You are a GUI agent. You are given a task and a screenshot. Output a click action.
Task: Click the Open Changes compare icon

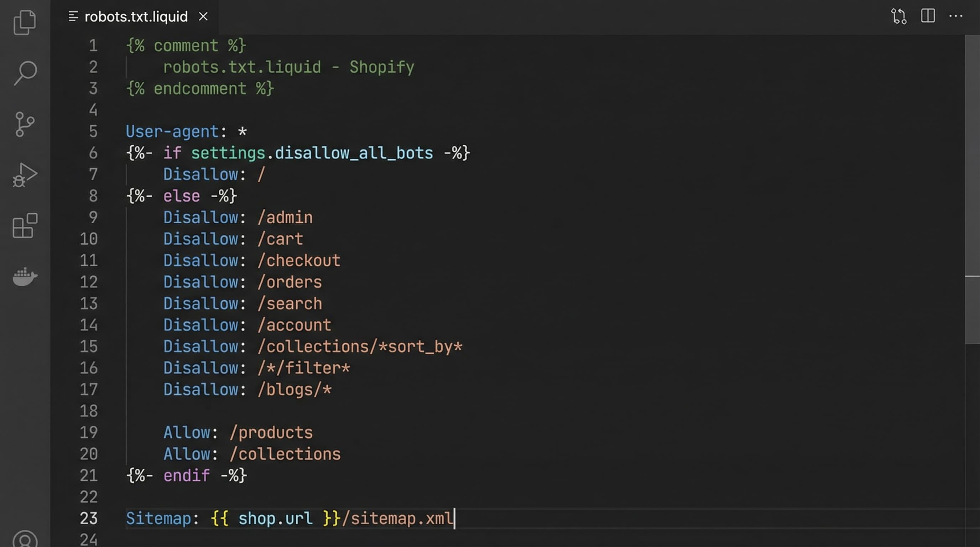899,16
